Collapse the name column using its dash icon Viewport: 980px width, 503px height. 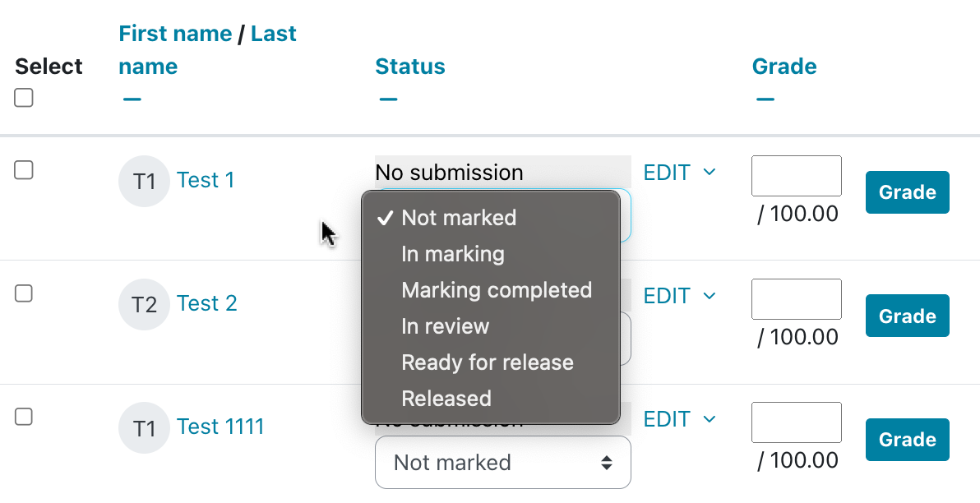coord(132,99)
